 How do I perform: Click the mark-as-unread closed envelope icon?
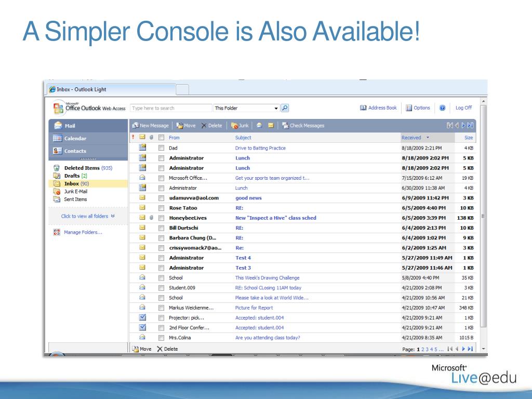(271, 125)
